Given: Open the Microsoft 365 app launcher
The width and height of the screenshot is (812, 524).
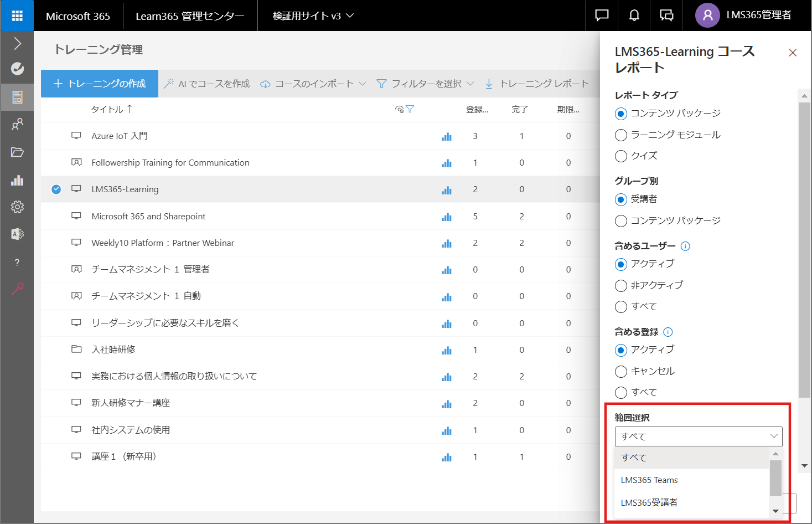Looking at the screenshot, I should [x=17, y=16].
